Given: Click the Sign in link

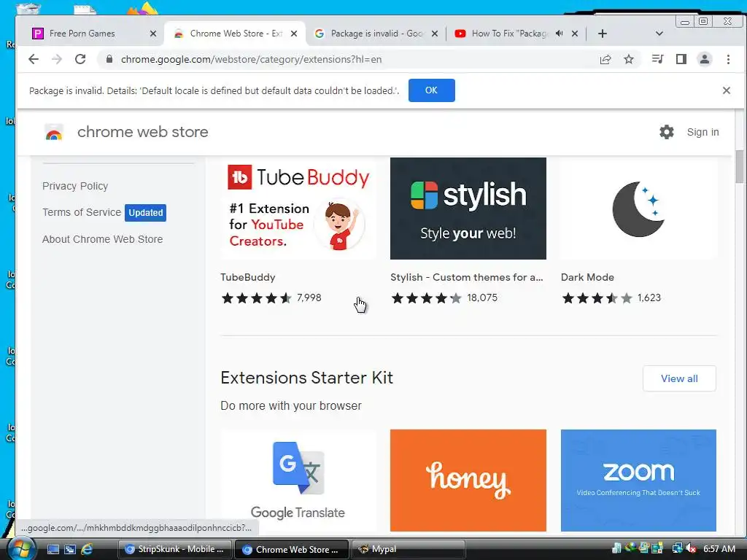Looking at the screenshot, I should click(703, 132).
